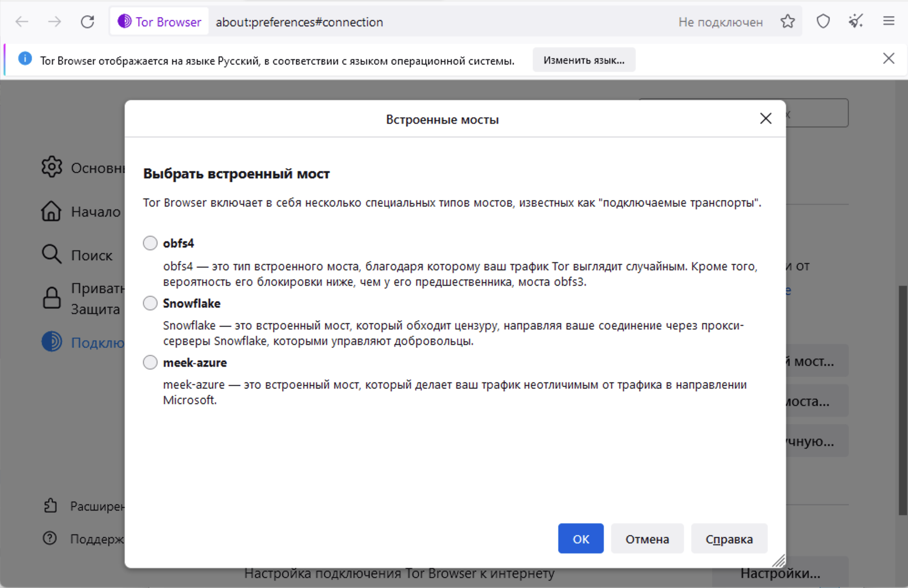
Task: Click the page vertical scrollbar
Action: coord(902,400)
